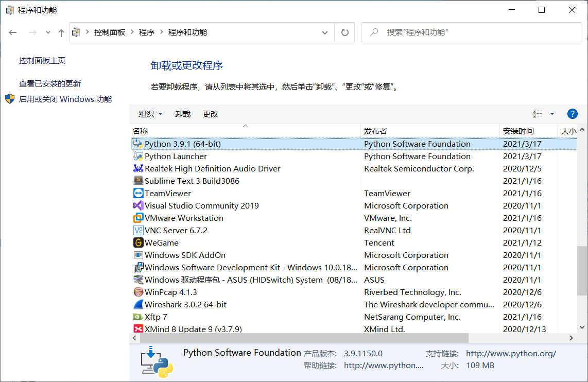This screenshot has height=382, width=588.
Task: Click the 控制面板 breadcrumb
Action: click(x=110, y=32)
